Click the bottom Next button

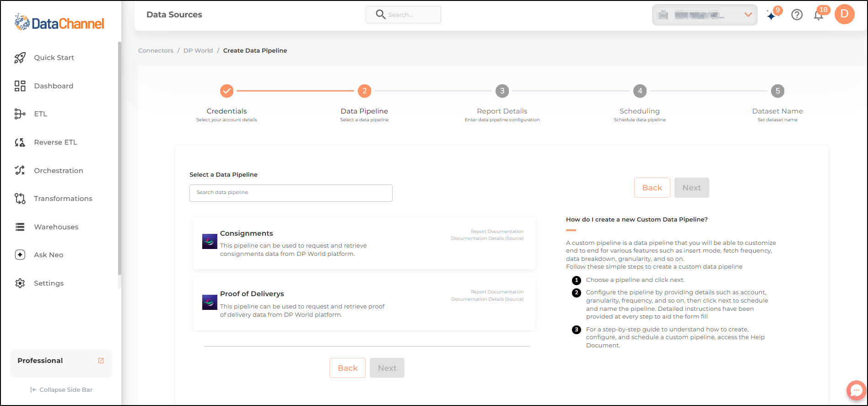[x=387, y=368]
